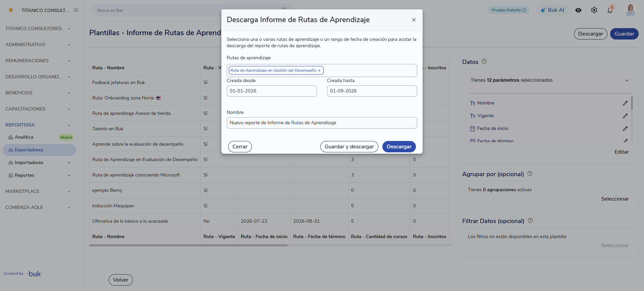
Task: Open settings gear in top bar
Action: coord(594,10)
